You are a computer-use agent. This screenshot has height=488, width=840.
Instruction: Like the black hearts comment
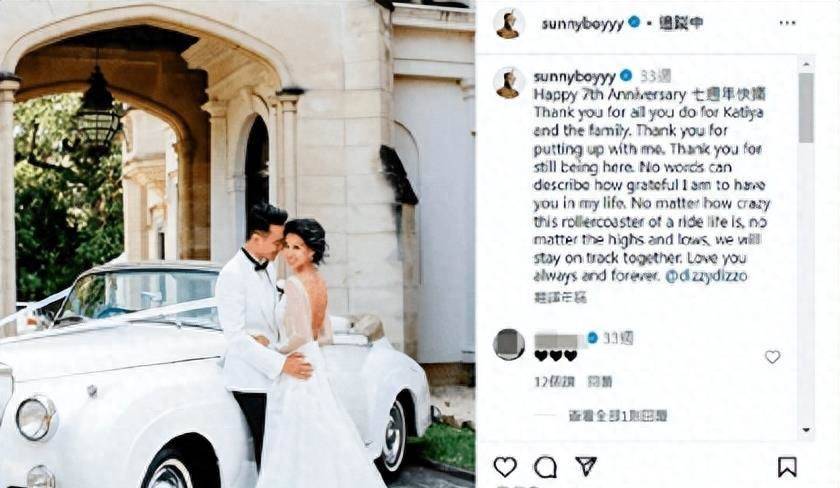coord(772,357)
